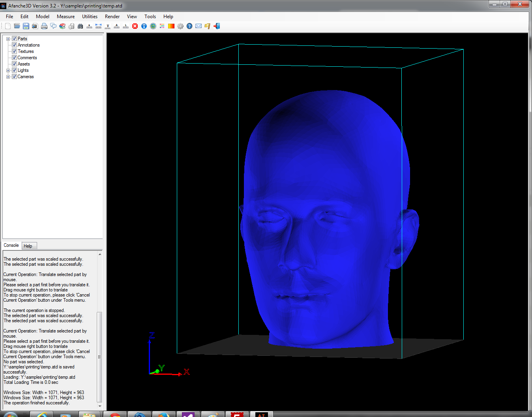Viewport: 532px width, 417px height.
Task: Expand the Parts tree node
Action: click(8, 39)
